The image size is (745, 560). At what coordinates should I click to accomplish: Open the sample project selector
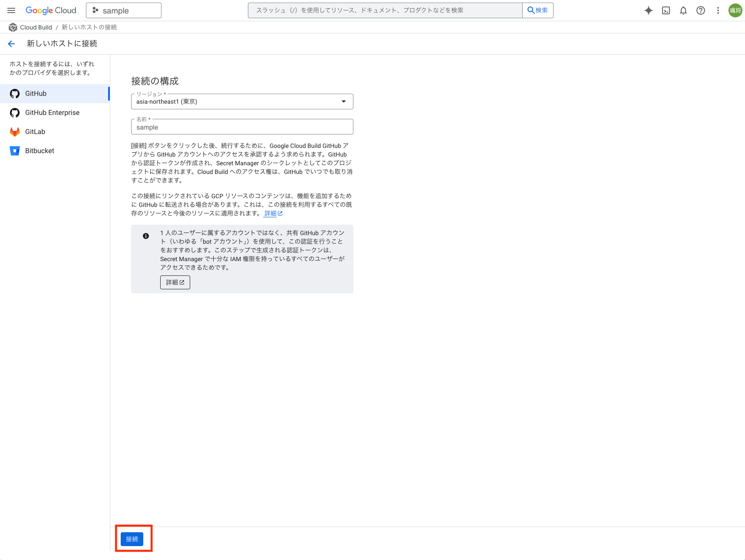pyautogui.click(x=124, y=10)
